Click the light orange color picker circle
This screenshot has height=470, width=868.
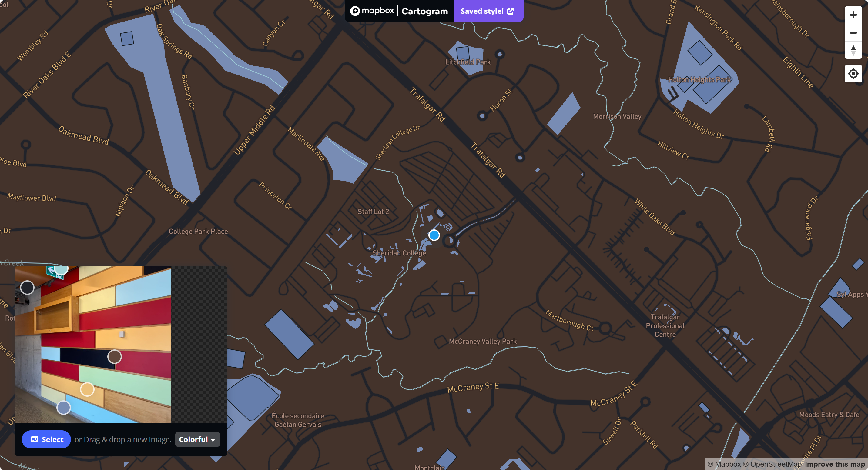point(87,389)
